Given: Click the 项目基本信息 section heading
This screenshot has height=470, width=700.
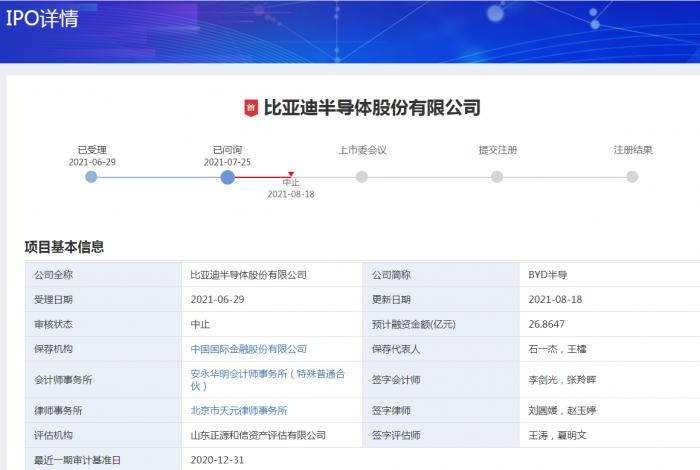Looking at the screenshot, I should click(64, 247).
